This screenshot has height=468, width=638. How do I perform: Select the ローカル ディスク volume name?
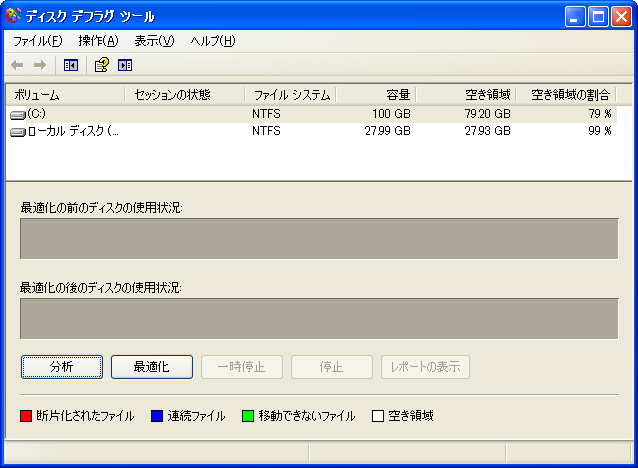(73, 131)
